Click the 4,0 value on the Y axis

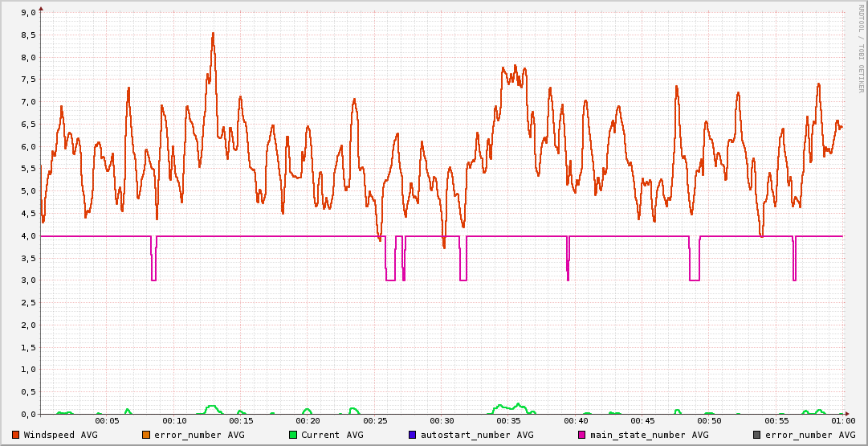coord(26,236)
